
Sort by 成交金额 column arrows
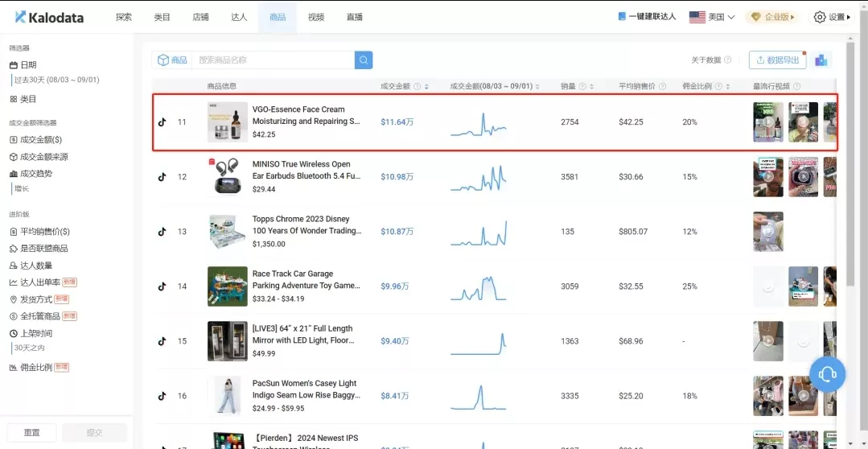(x=426, y=86)
